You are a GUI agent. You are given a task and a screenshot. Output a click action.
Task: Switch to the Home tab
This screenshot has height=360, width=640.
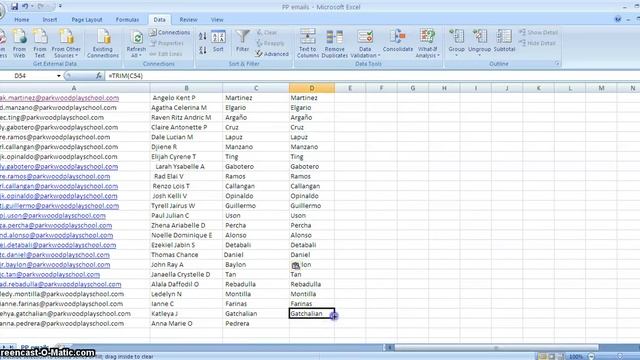tap(22, 20)
